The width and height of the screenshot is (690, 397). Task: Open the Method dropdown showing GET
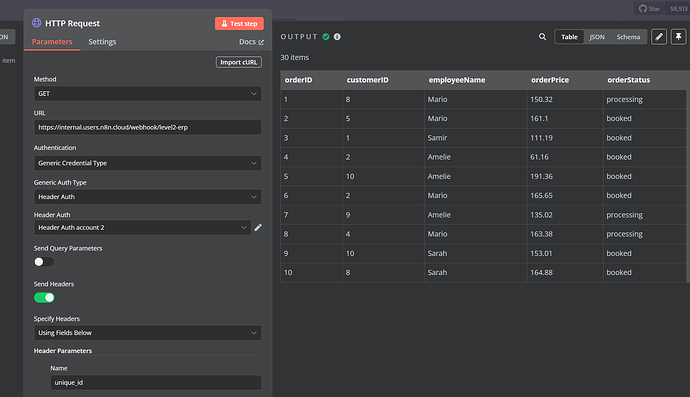click(147, 94)
